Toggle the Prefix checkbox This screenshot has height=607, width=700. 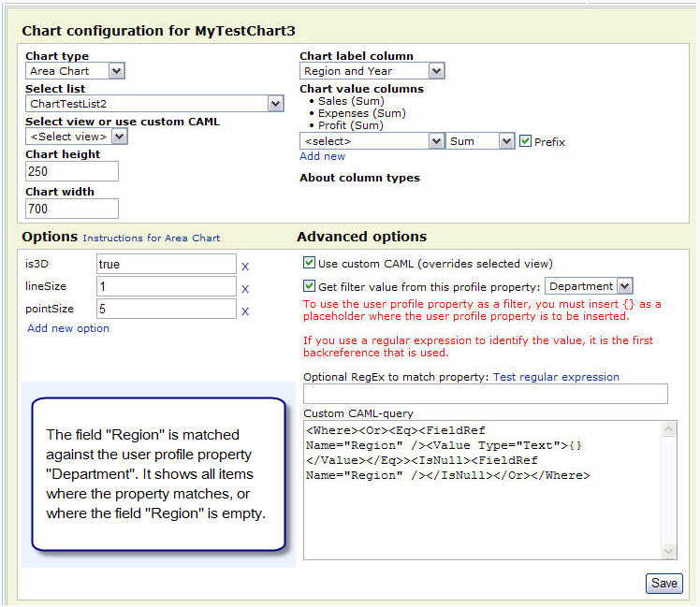tap(525, 141)
